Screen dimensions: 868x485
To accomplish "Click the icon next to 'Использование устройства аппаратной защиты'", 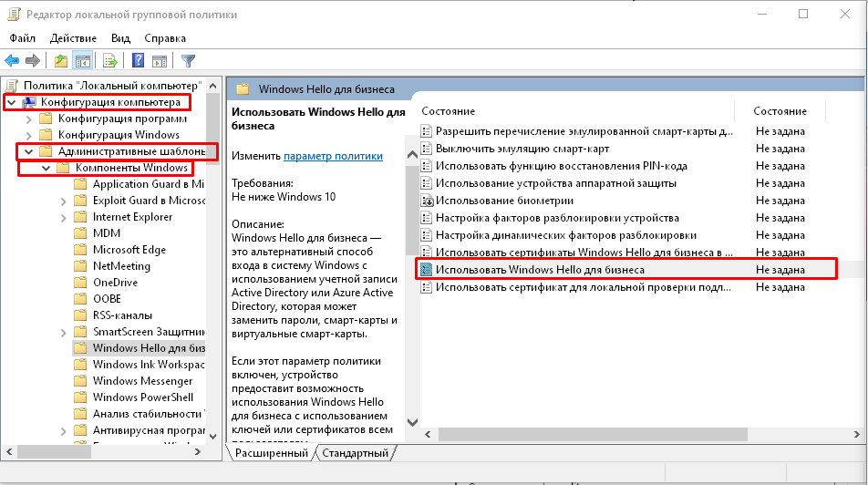I will pos(427,183).
